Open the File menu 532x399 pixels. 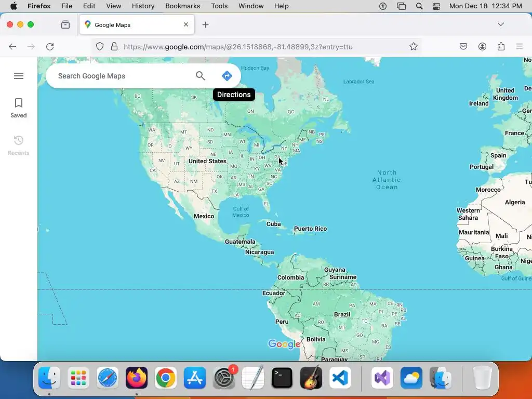click(x=67, y=6)
